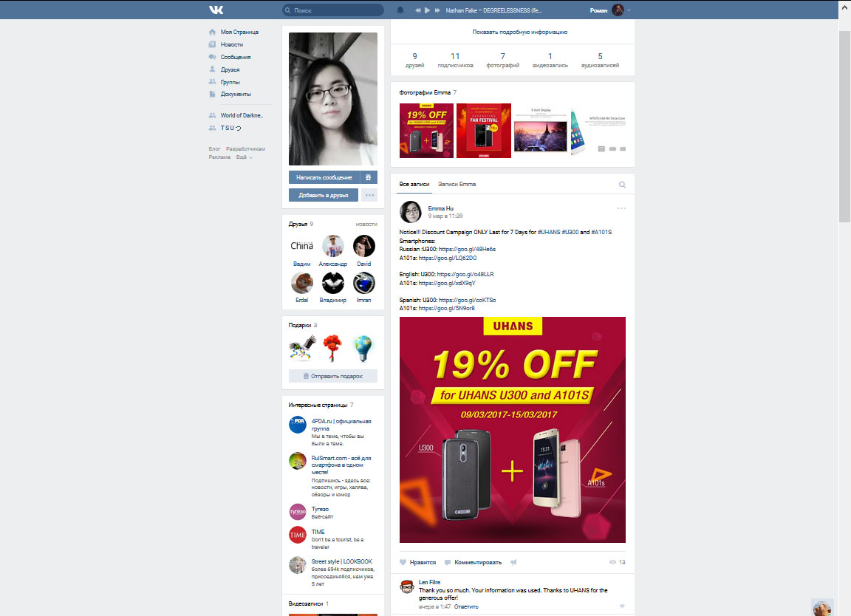Open user account dropdown next to Роман
851x616 pixels.
coord(629,10)
